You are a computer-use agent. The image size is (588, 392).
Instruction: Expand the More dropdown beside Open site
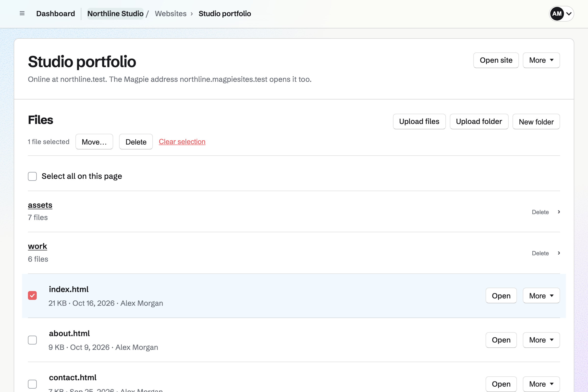coord(541,60)
